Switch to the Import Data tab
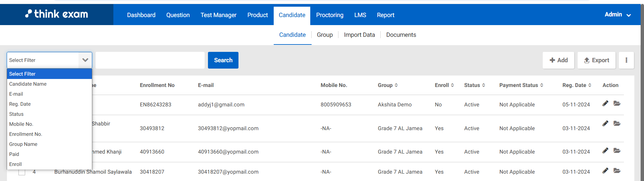The image size is (644, 181). tap(359, 35)
